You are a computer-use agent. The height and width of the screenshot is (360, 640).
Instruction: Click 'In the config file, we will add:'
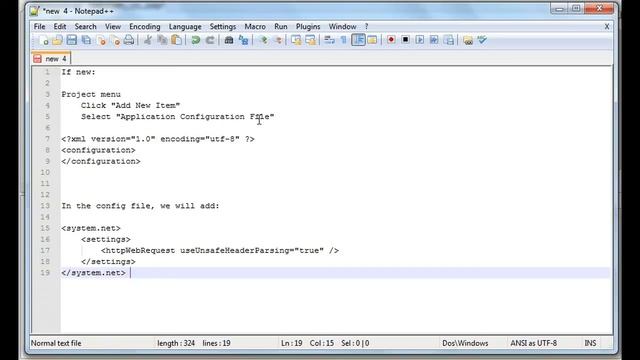[x=140, y=206]
